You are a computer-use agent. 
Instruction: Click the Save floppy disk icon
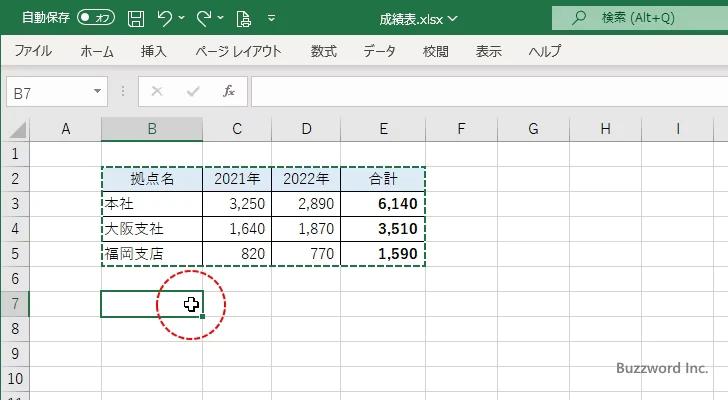pyautogui.click(x=136, y=19)
